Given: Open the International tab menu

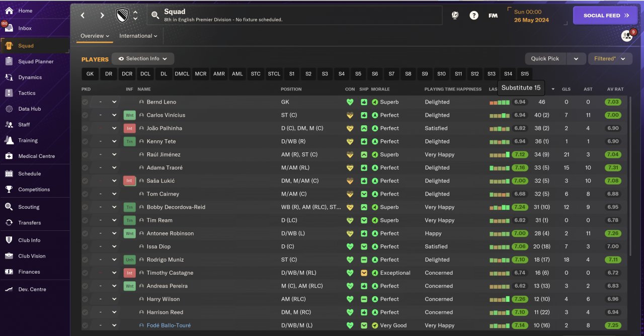Looking at the screenshot, I should pyautogui.click(x=138, y=36).
